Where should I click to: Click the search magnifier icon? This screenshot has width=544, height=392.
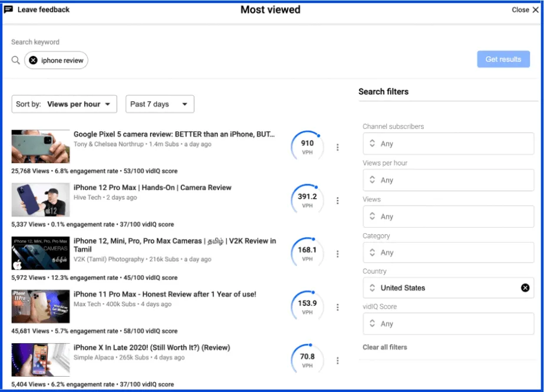point(16,61)
